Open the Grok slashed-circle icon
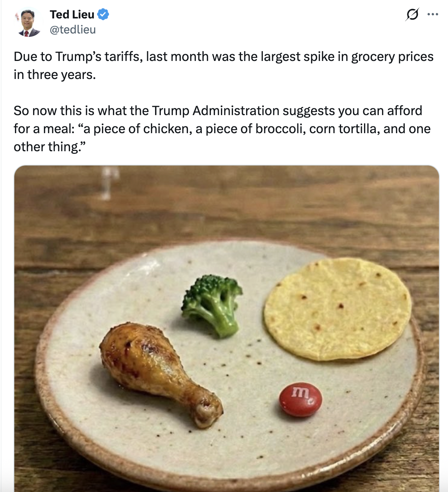 [412, 15]
